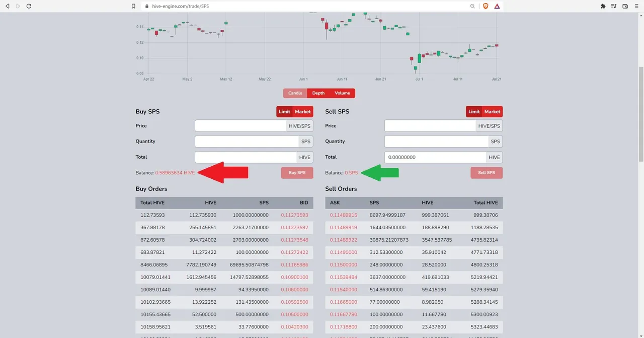Reload the hive-engine page
This screenshot has height=338, width=644.
pos(29,6)
